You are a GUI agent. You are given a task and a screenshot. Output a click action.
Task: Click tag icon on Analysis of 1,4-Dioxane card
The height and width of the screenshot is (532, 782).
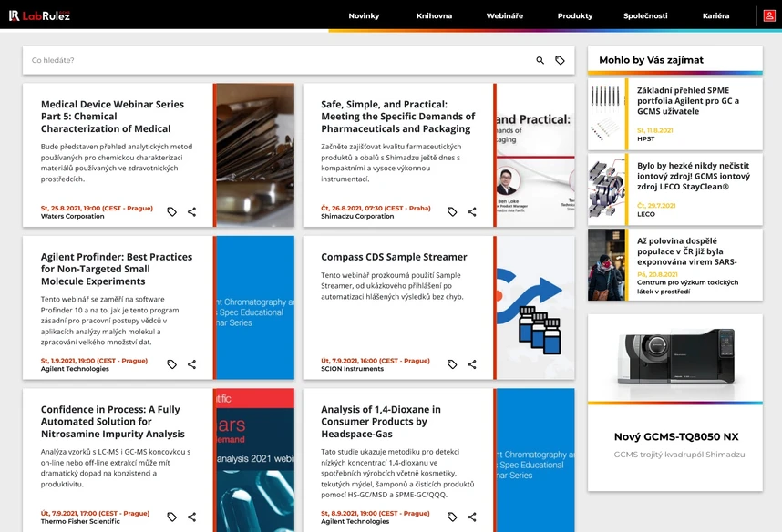coord(452,517)
